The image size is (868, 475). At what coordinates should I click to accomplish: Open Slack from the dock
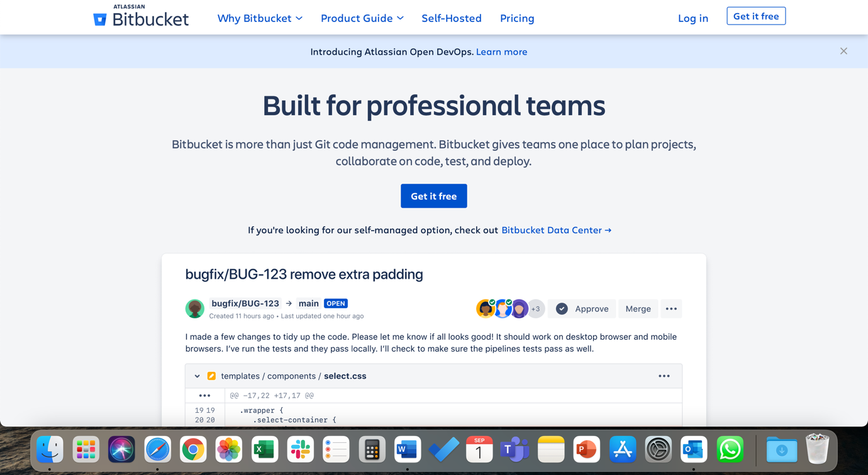[301, 449]
